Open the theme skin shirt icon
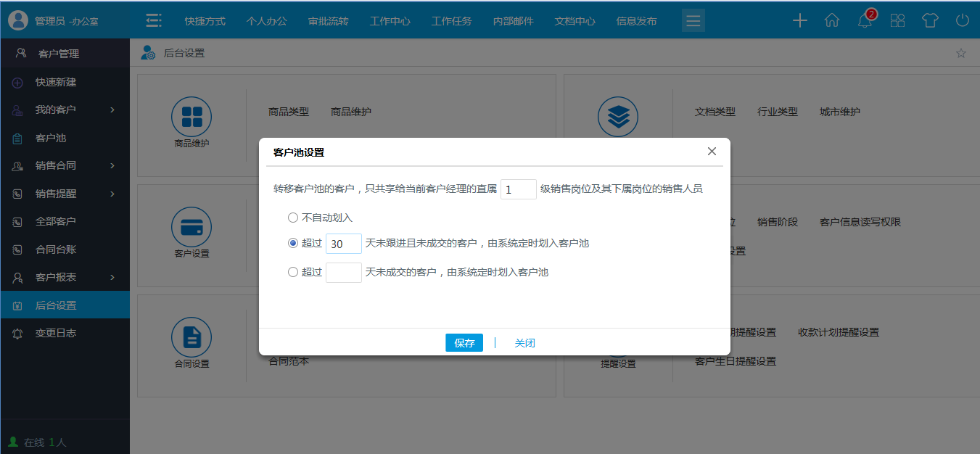The width and height of the screenshot is (980, 454). [930, 21]
